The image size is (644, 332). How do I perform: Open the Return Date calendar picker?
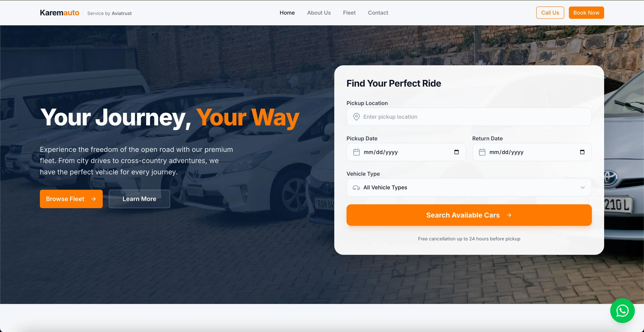coord(582,152)
